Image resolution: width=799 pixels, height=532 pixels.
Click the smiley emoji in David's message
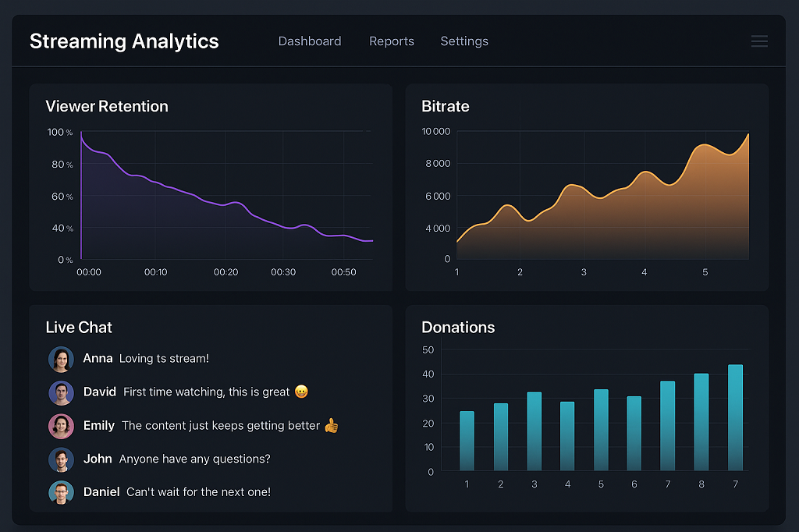coord(301,392)
